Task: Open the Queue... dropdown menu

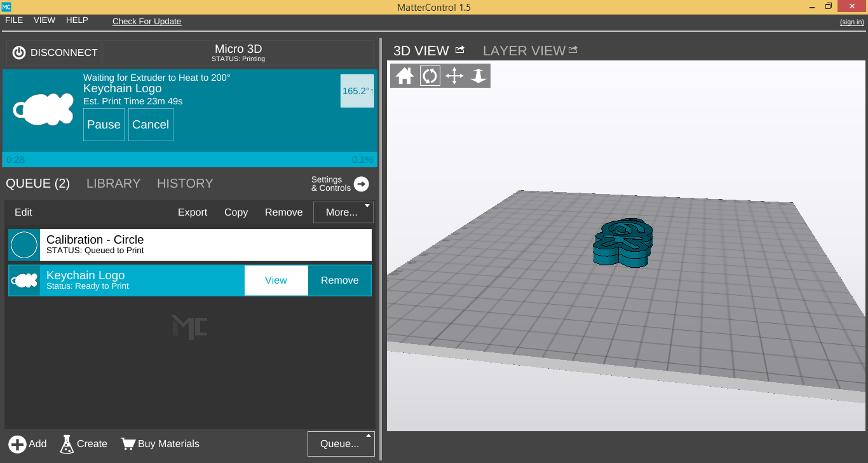Action: pos(341,444)
